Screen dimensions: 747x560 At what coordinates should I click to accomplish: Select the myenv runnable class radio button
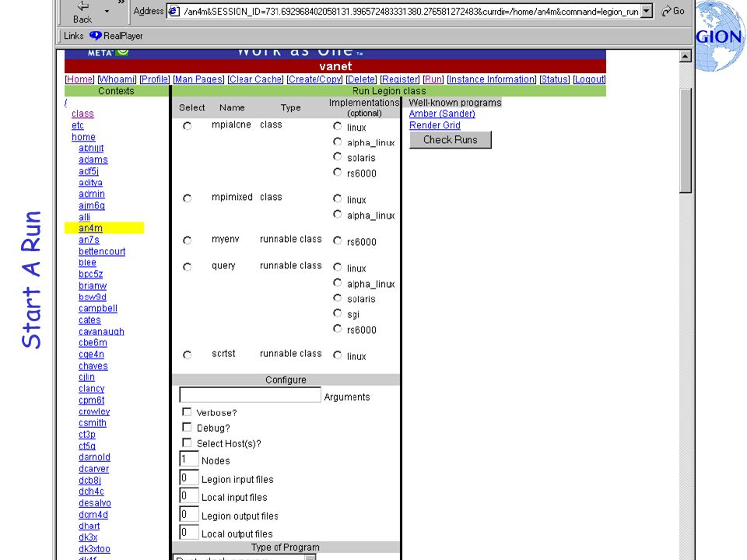[188, 240]
